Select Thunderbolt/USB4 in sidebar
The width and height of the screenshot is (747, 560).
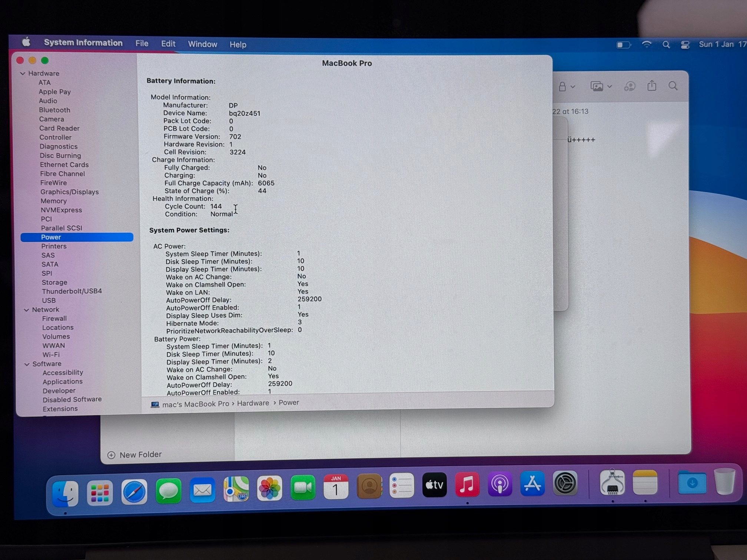click(x=72, y=291)
